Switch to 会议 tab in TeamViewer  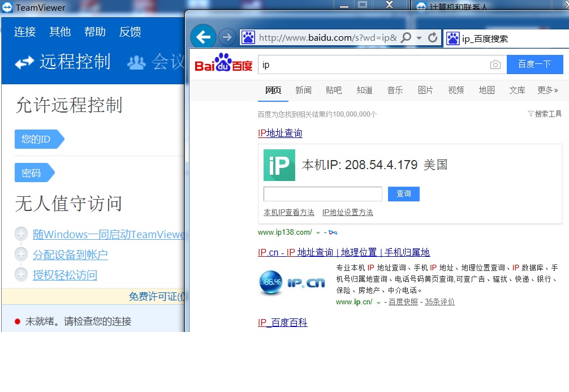tap(156, 62)
